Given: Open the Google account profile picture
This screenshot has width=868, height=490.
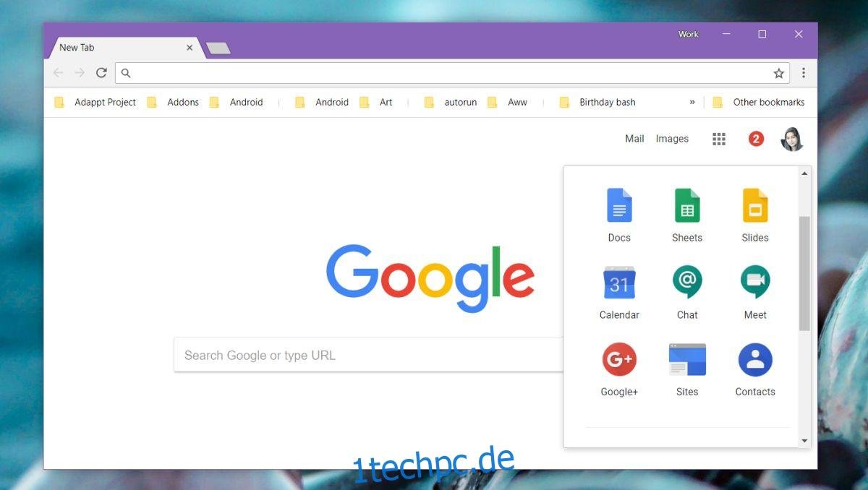Looking at the screenshot, I should click(x=792, y=139).
